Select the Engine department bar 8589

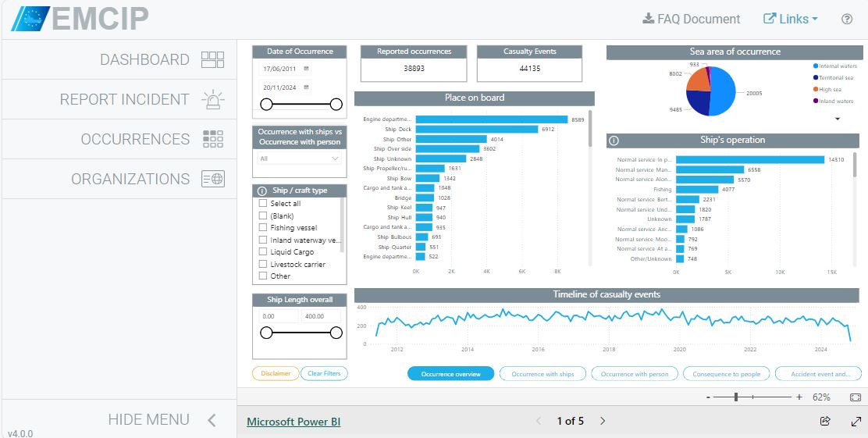point(492,119)
